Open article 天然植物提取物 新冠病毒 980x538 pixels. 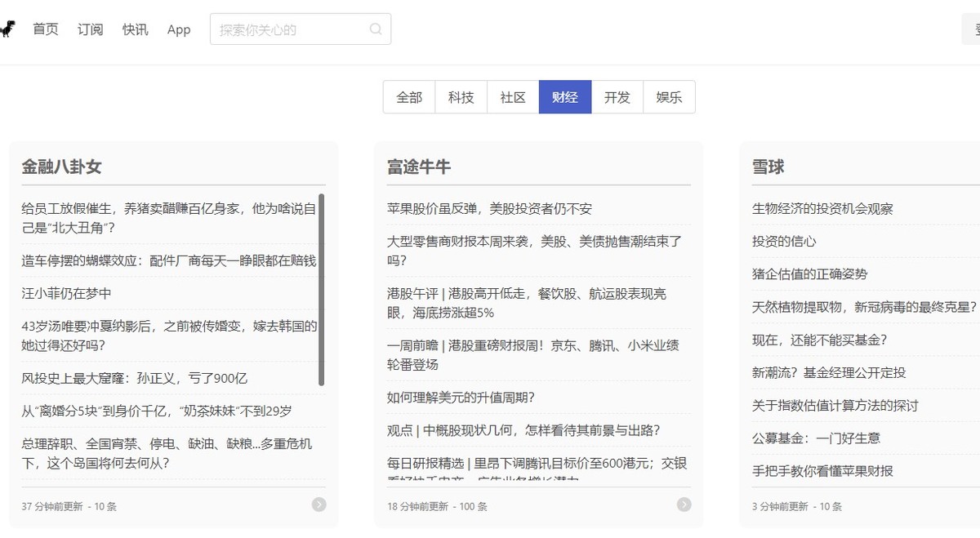[x=865, y=306]
